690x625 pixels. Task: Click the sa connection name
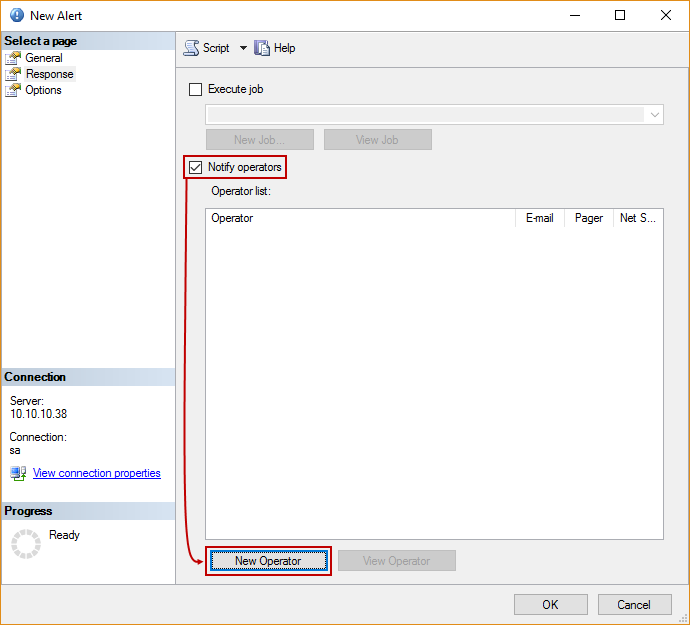(x=15, y=451)
